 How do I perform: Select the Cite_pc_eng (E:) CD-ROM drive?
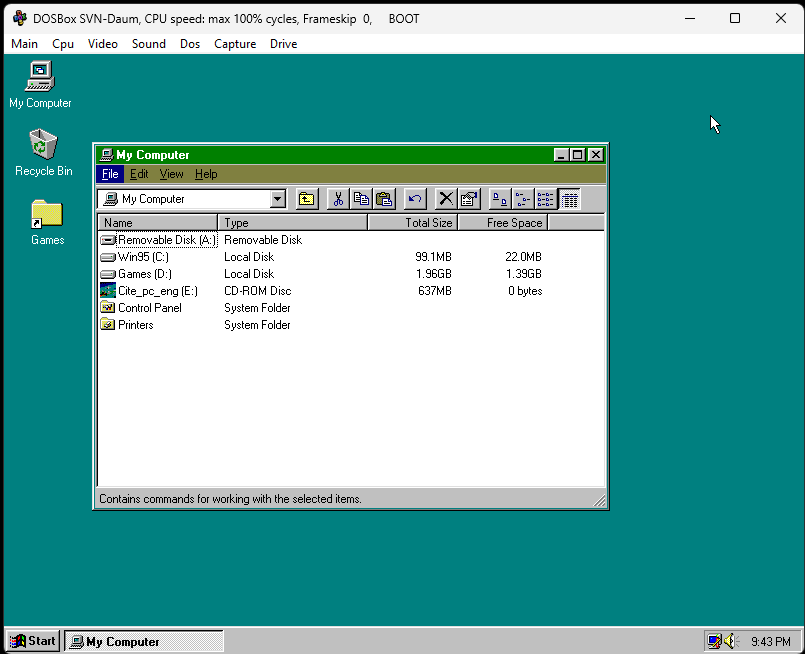click(157, 291)
